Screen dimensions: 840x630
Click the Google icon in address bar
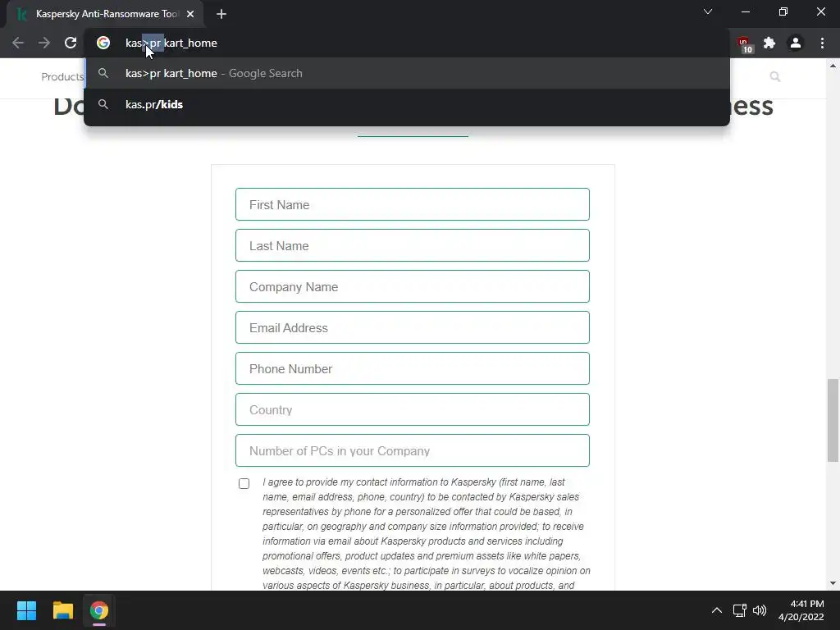103,43
